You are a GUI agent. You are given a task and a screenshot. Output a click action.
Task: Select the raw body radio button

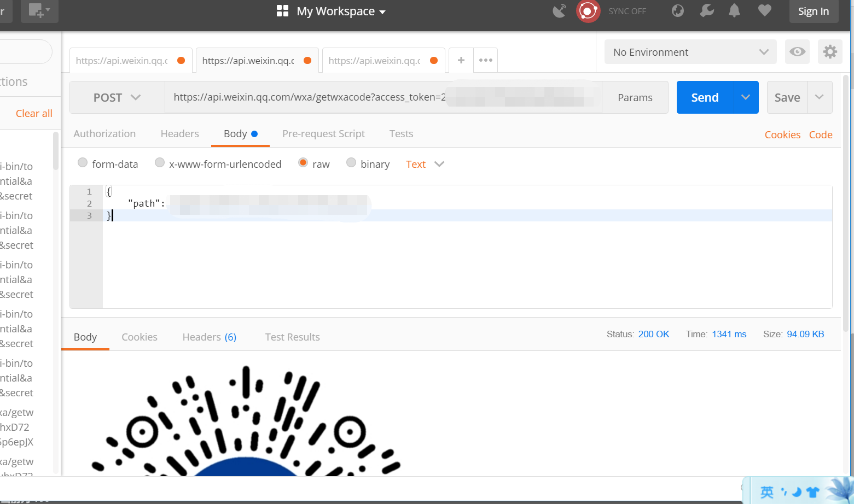point(303,162)
